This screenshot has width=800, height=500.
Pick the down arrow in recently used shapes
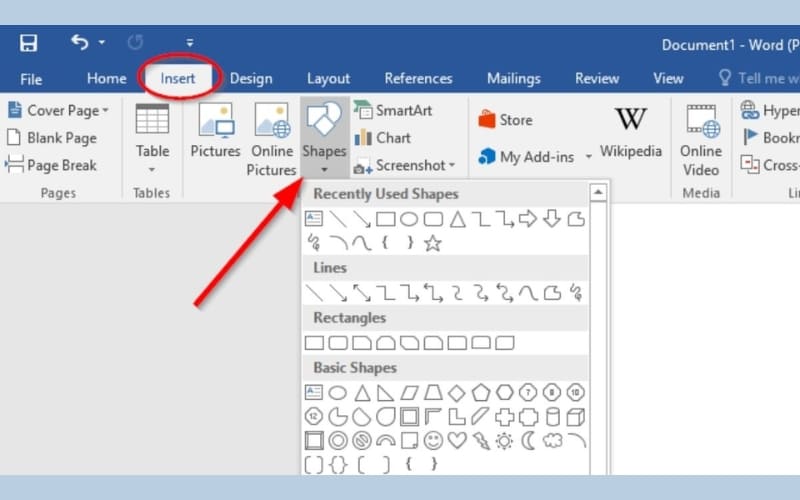(x=552, y=219)
